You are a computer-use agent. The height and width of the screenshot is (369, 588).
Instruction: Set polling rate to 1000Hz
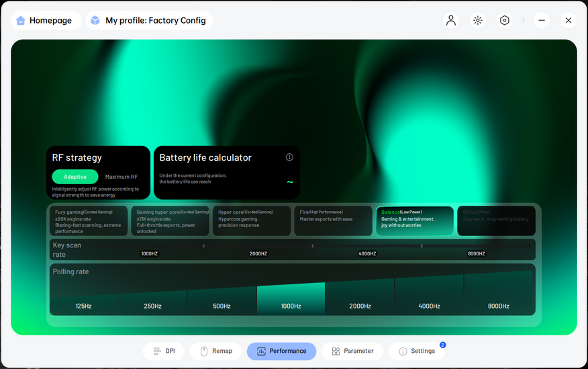[x=291, y=299]
